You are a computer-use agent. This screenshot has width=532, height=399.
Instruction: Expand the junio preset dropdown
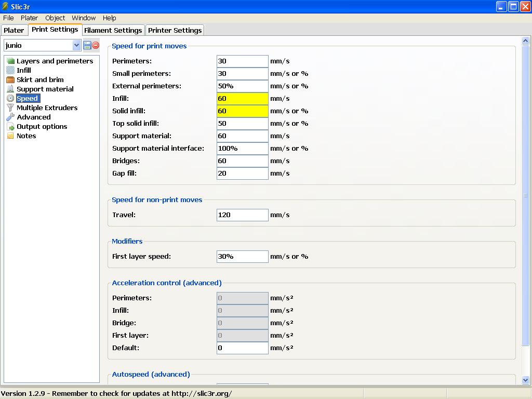(77, 45)
